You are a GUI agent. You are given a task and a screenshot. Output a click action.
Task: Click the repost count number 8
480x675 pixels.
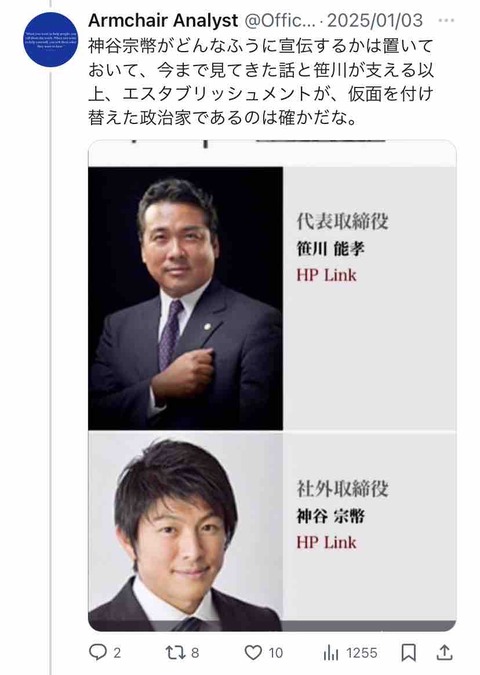coord(195,653)
